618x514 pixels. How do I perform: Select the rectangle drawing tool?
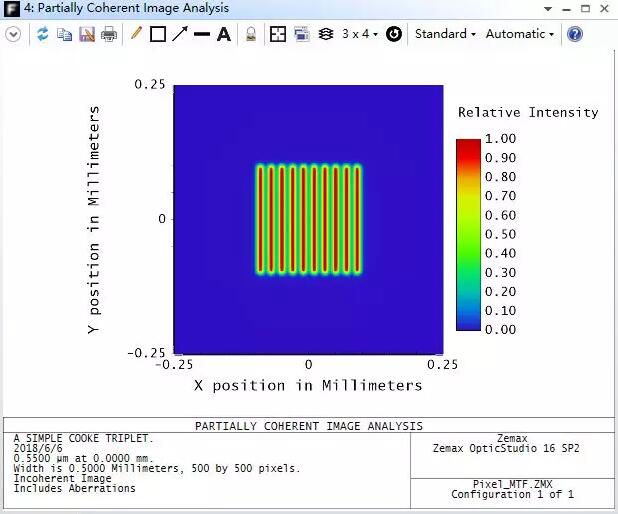click(158, 34)
